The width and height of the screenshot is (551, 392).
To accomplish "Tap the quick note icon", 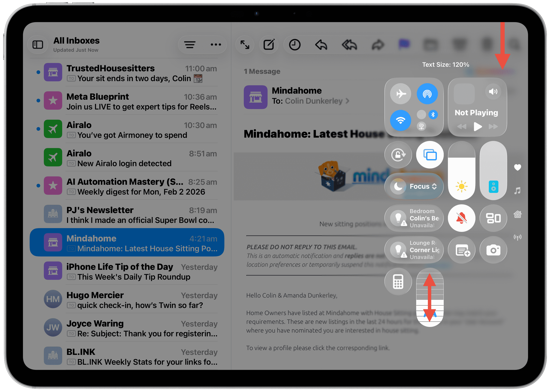I will click(462, 250).
